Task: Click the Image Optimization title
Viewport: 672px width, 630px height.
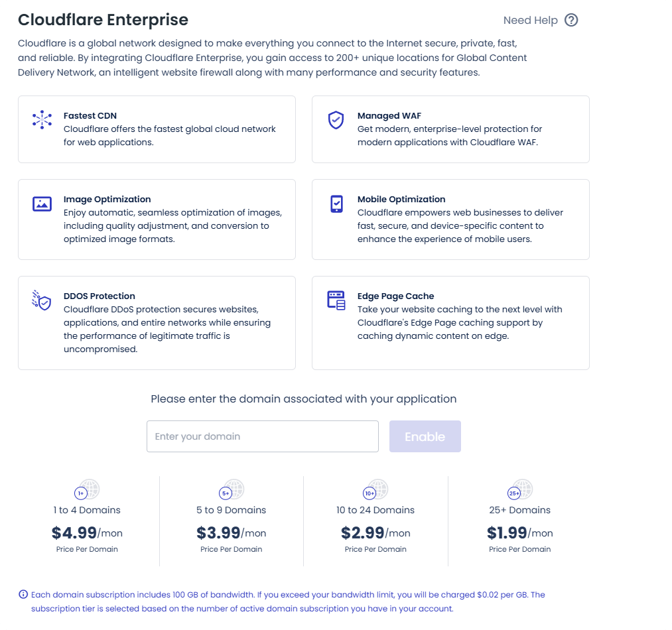Action: click(107, 200)
